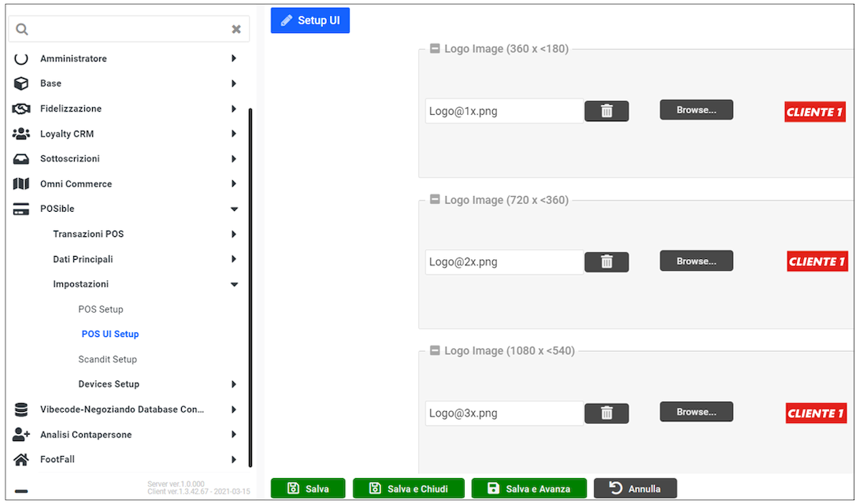Expand the Devices Setup submenu arrow
The height and width of the screenshot is (504, 856).
(234, 384)
